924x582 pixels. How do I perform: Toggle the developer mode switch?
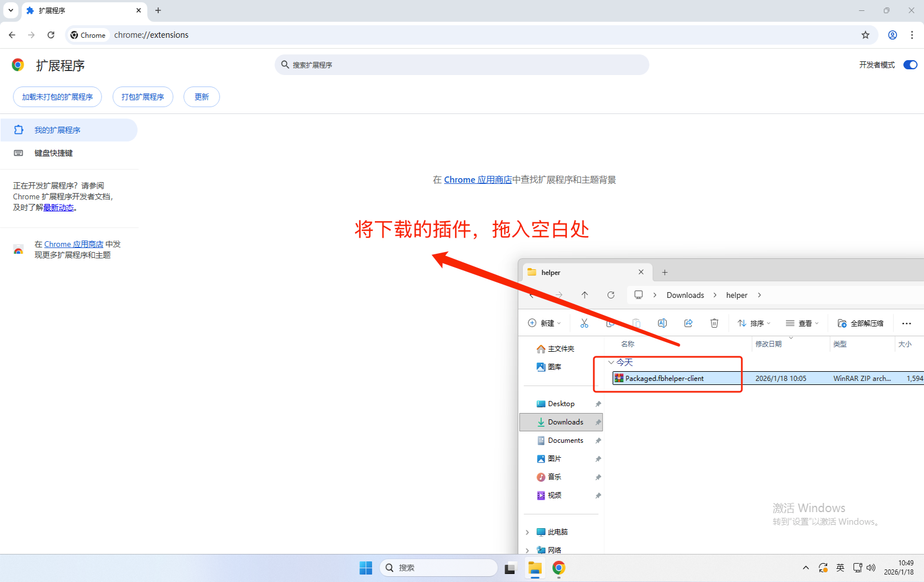(910, 65)
